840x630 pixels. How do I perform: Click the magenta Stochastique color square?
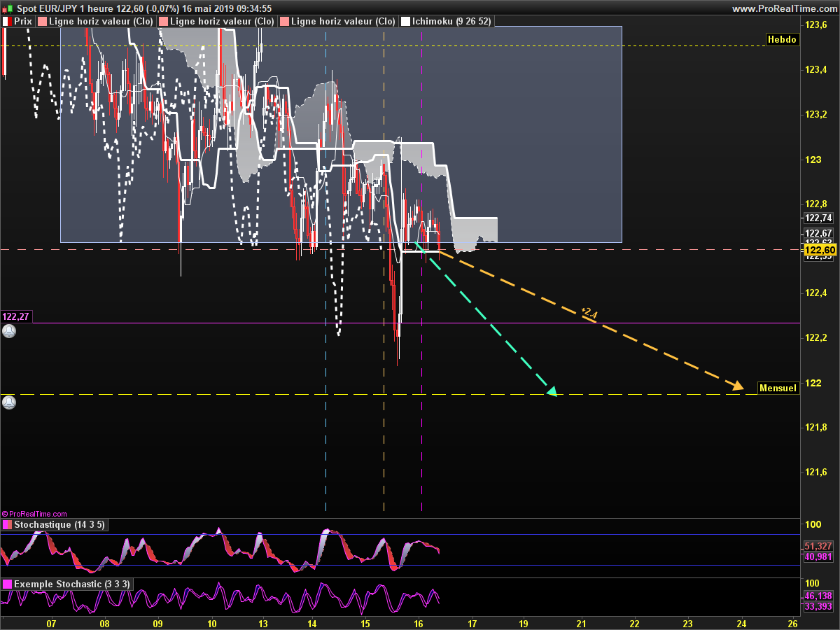(7, 525)
